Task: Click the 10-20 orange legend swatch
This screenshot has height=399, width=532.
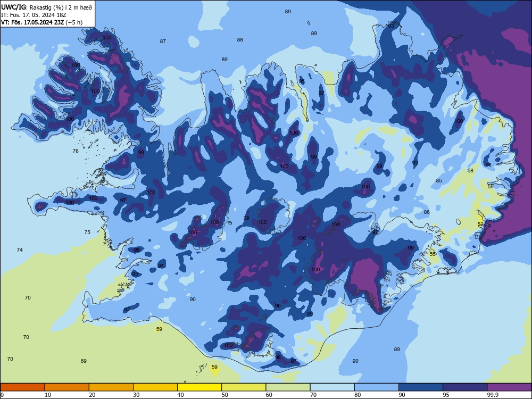Action: [x=67, y=387]
